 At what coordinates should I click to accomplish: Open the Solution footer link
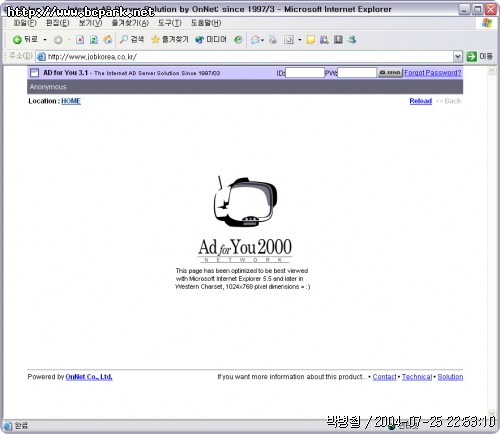point(450,377)
